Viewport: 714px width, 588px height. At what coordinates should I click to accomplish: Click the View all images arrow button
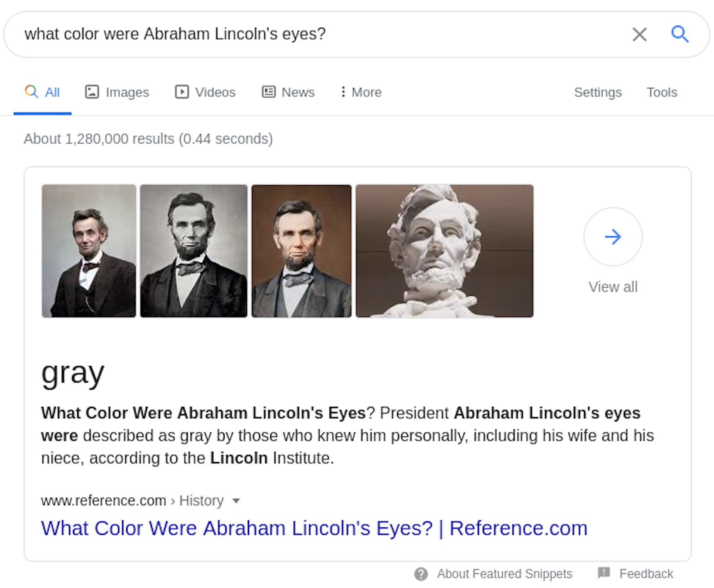[x=613, y=237]
